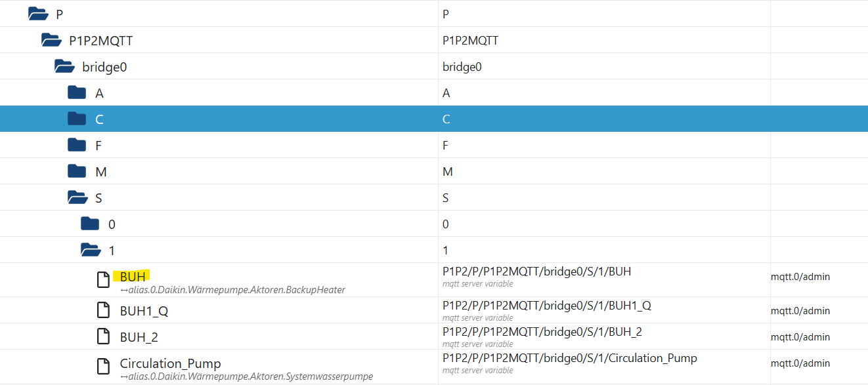This screenshot has height=385, width=868.
Task: Collapse the open P folder icon
Action: [39, 14]
